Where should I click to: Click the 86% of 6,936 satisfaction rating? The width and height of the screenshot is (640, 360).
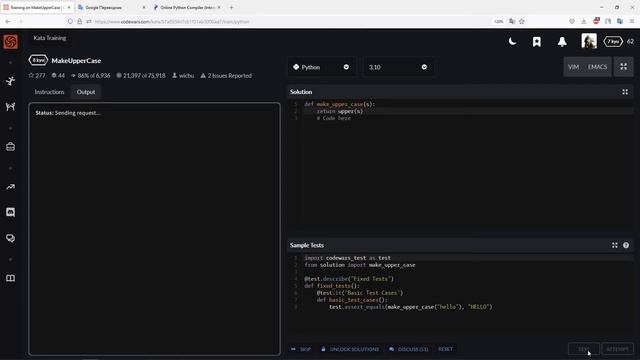(x=90, y=76)
